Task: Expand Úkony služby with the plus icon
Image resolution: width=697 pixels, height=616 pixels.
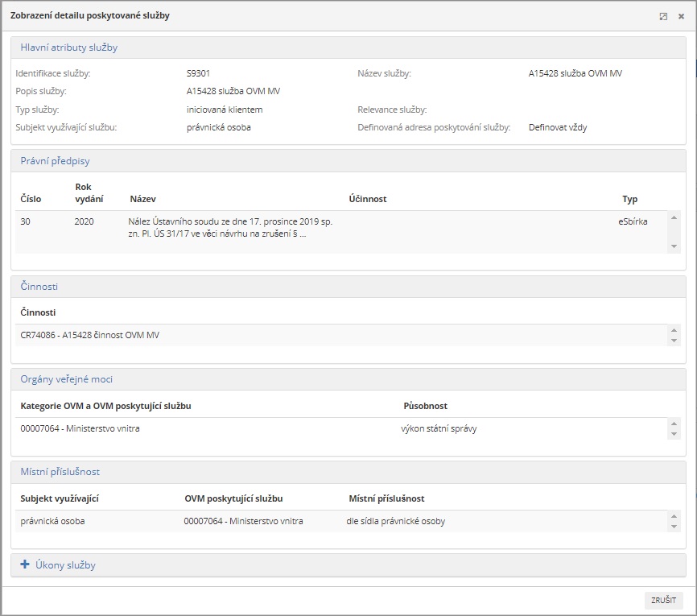Action: point(24,564)
